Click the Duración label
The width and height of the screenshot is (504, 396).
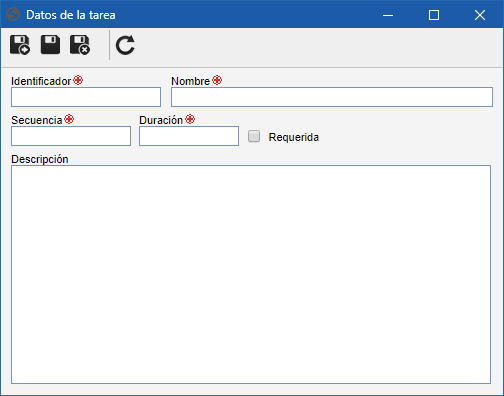[161, 120]
